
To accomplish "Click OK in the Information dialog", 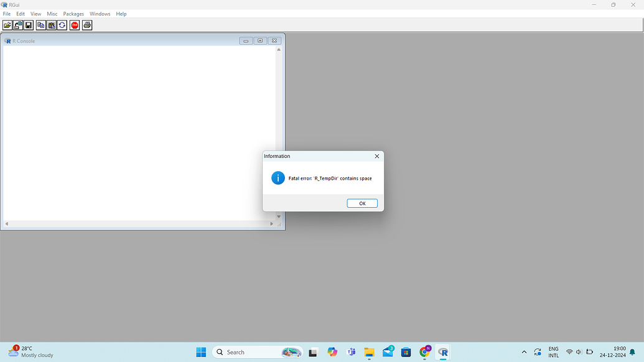I will pyautogui.click(x=362, y=203).
